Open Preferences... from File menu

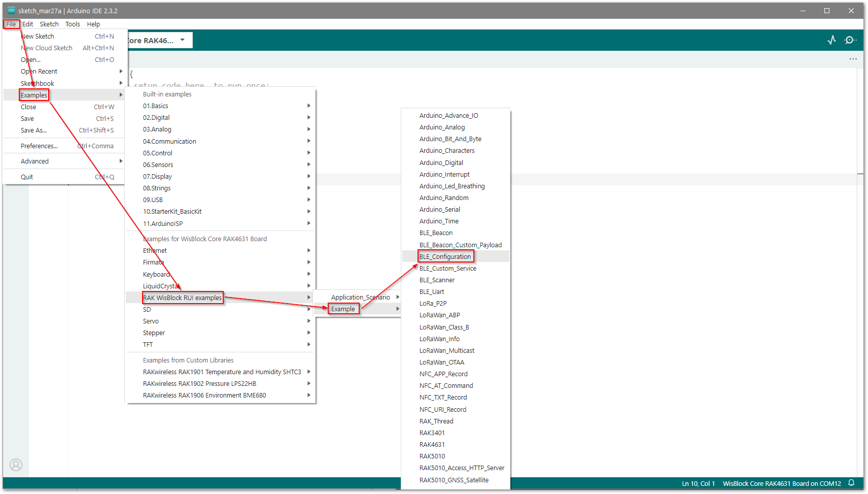click(63, 146)
